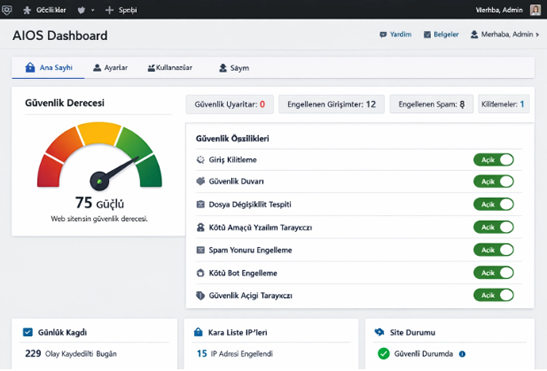Open the dropdown arrow beside the admin bar shield
The width and height of the screenshot is (547, 371).
92,10
